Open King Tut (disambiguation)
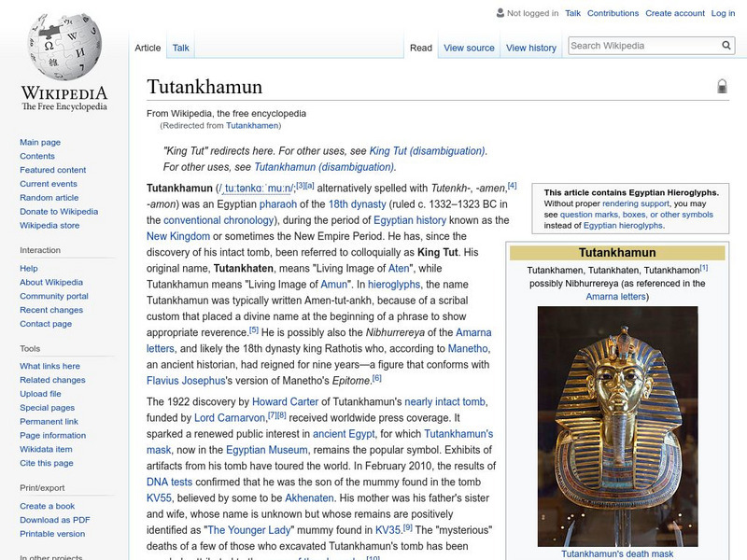This screenshot has height=560, width=747. pos(428,148)
